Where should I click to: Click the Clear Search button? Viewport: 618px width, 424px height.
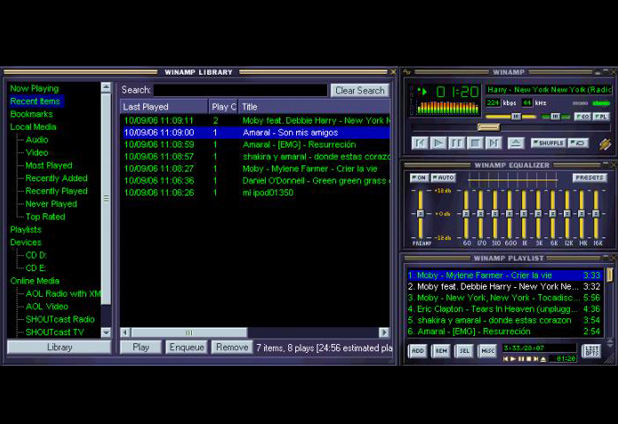click(x=359, y=90)
